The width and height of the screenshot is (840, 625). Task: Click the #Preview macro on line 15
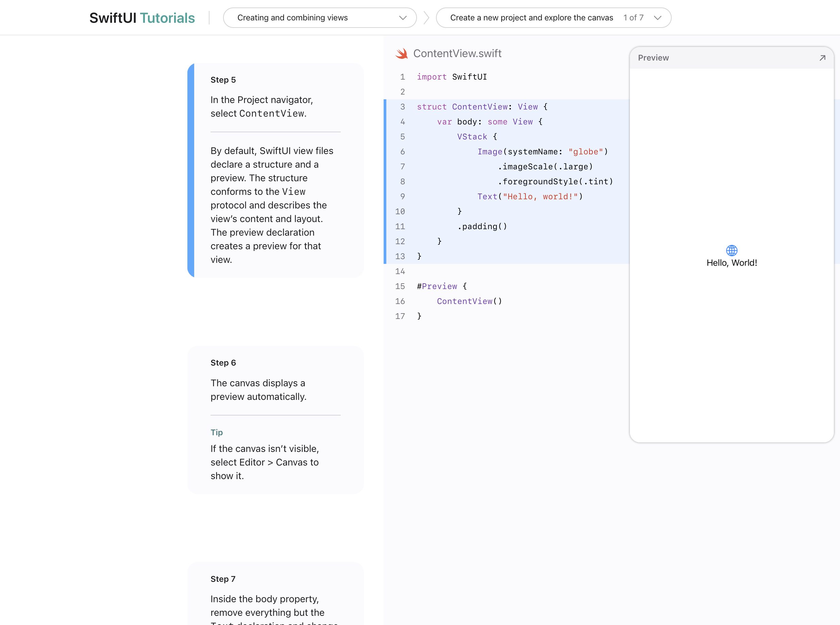pos(437,286)
